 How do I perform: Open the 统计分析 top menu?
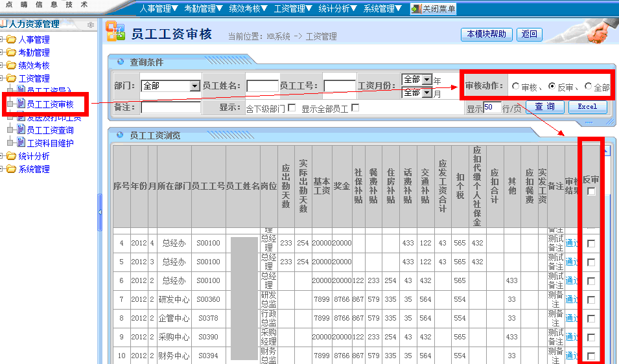(x=338, y=9)
